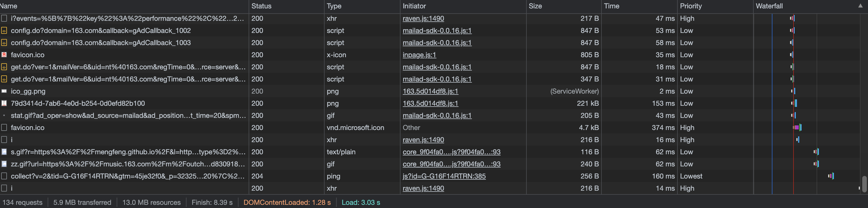
Task: Click the waterfall bar of the 374 ms favicon.ico
Action: pos(797,127)
